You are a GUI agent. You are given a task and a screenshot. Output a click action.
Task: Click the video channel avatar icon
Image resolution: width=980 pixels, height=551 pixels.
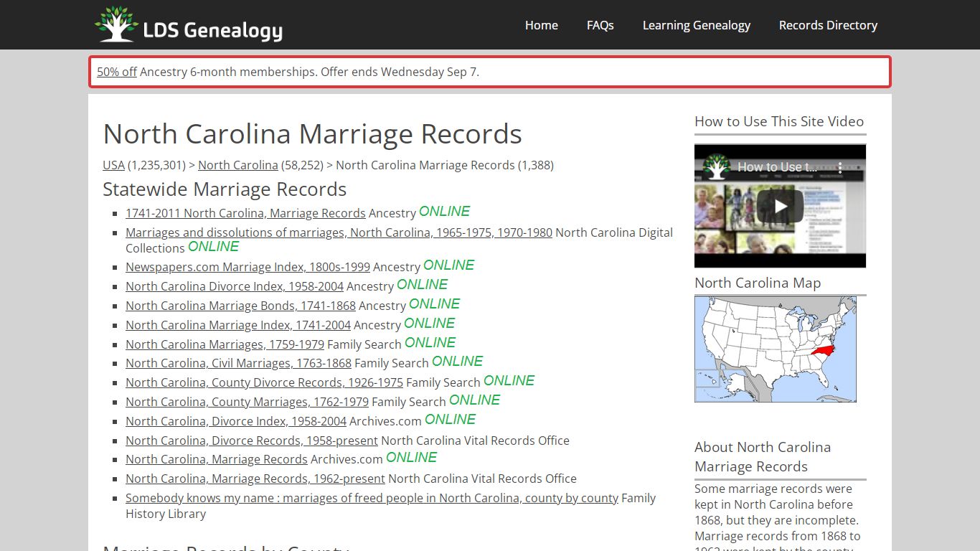[717, 167]
